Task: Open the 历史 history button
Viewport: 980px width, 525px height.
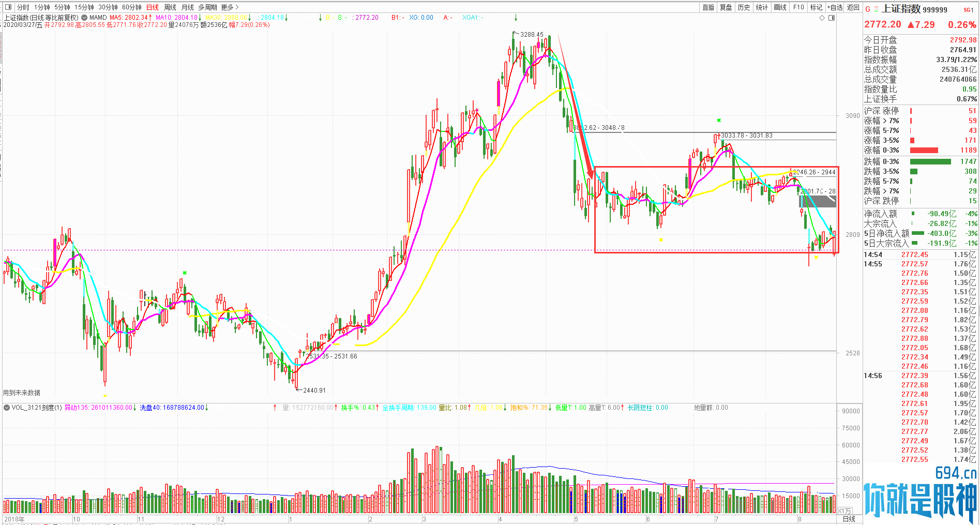Action: tap(744, 7)
